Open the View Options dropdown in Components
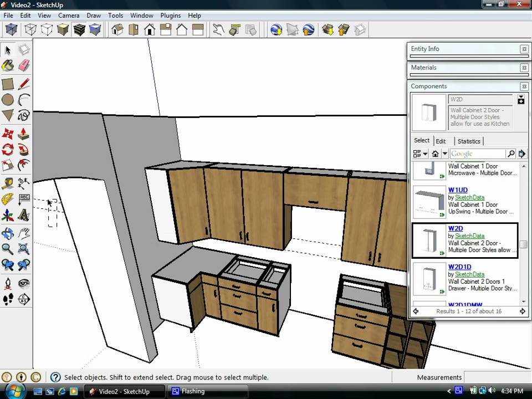The height and width of the screenshot is (399, 532). click(x=421, y=154)
